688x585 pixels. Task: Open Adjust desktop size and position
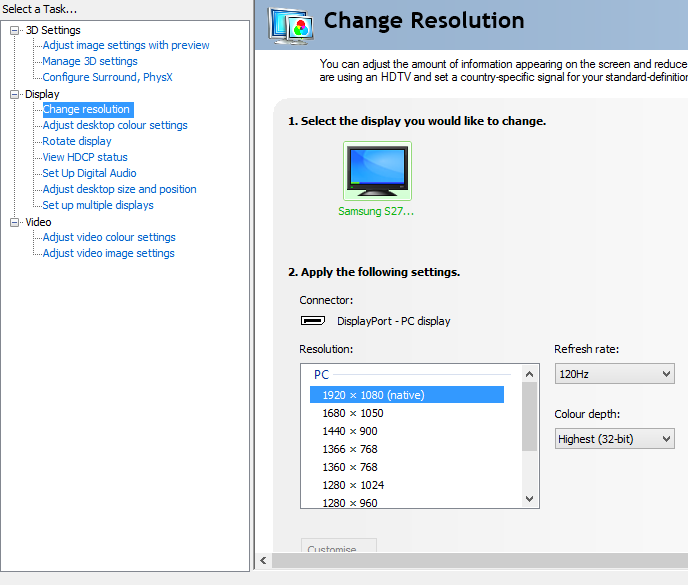[119, 189]
